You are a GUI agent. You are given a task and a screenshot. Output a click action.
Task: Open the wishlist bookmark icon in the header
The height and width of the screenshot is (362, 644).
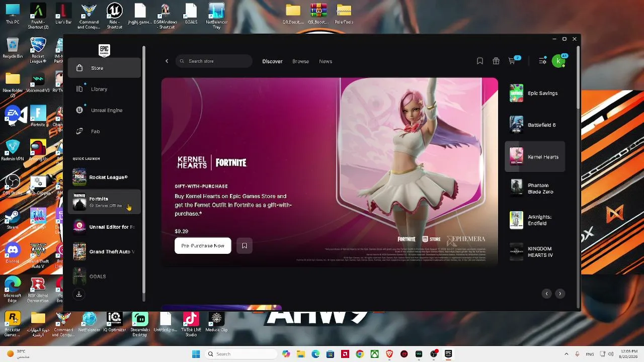click(480, 61)
